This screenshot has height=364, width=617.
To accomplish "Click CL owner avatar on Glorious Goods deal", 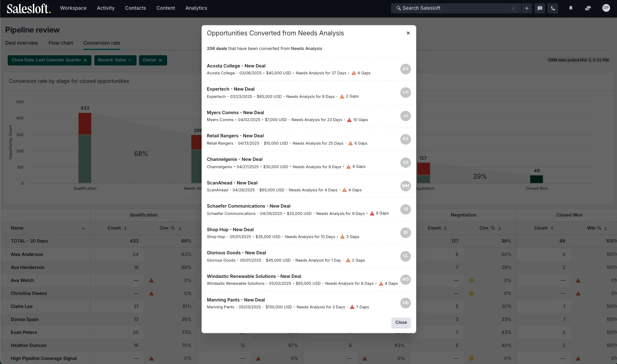I will point(406,256).
